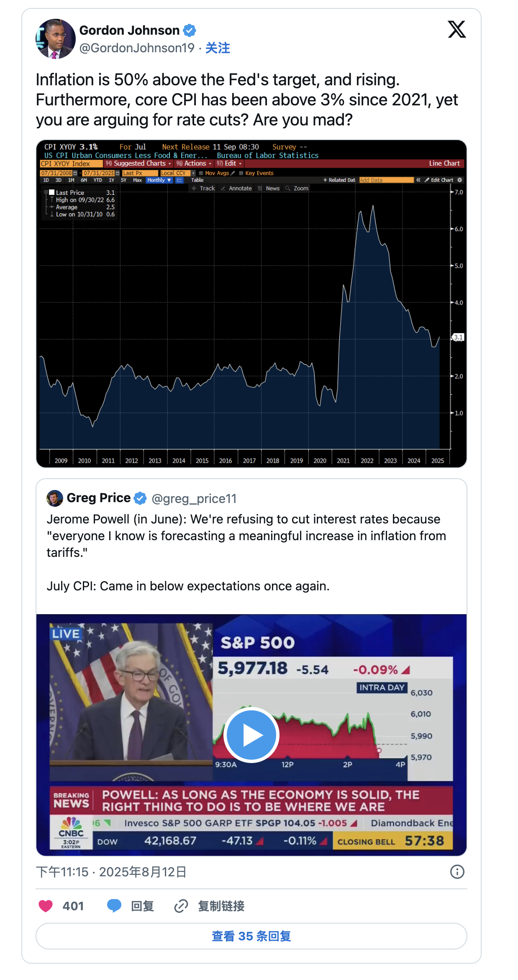Screen dimensions: 518x980
Task: Open the tweet info icon
Action: click(457, 872)
